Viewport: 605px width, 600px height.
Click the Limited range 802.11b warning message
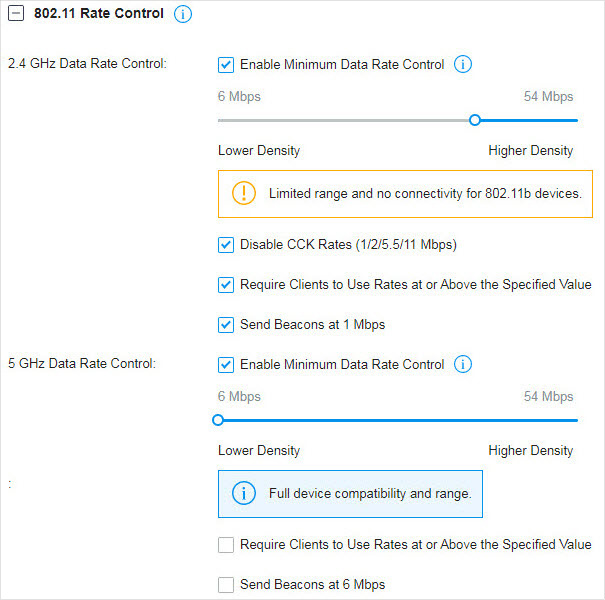(x=425, y=193)
